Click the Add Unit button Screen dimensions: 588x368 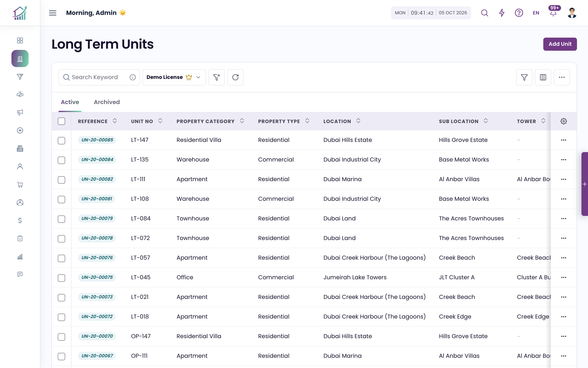pos(560,44)
